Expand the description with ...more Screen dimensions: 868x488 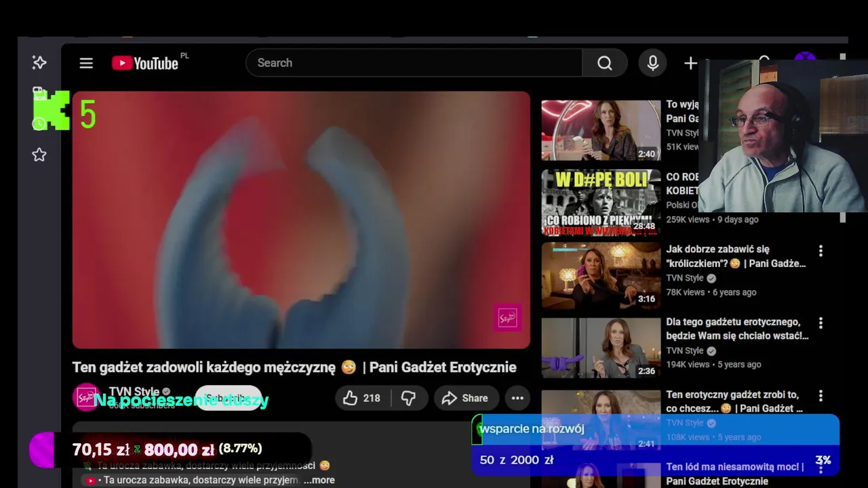point(319,480)
